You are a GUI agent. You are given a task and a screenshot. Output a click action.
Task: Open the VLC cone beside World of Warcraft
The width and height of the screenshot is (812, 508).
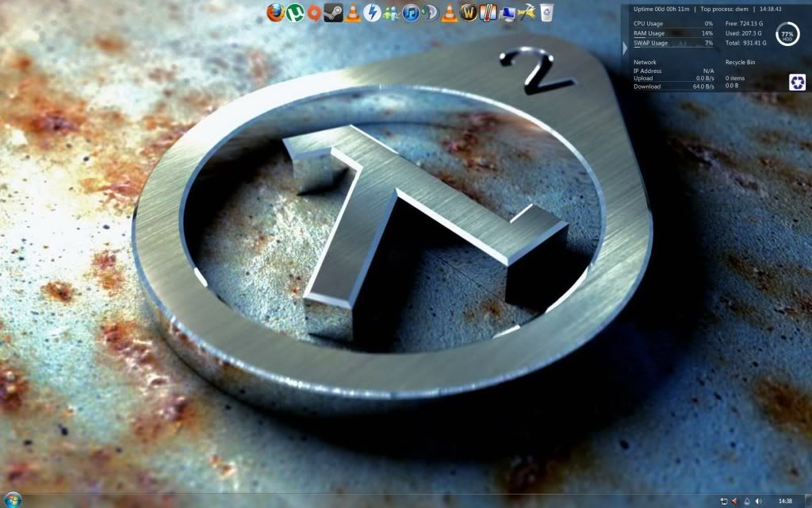[x=449, y=13]
